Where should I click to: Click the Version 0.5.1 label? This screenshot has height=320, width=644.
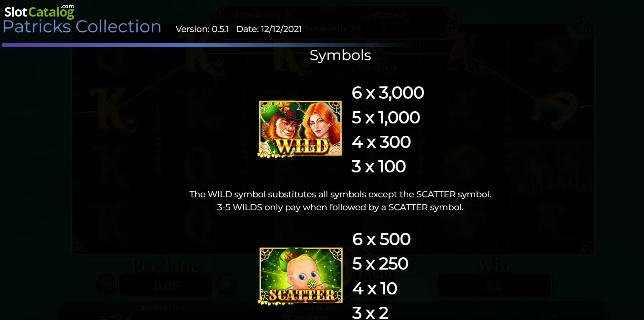click(x=202, y=29)
